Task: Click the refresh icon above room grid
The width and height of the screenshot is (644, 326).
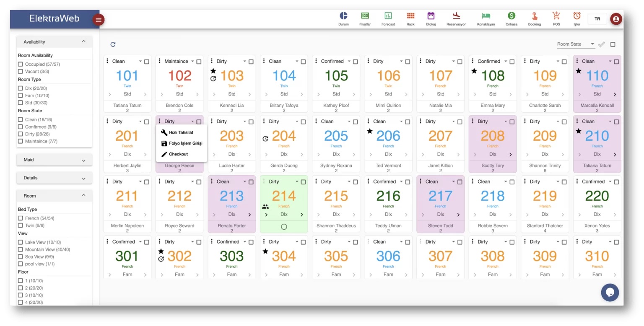Action: click(x=113, y=44)
